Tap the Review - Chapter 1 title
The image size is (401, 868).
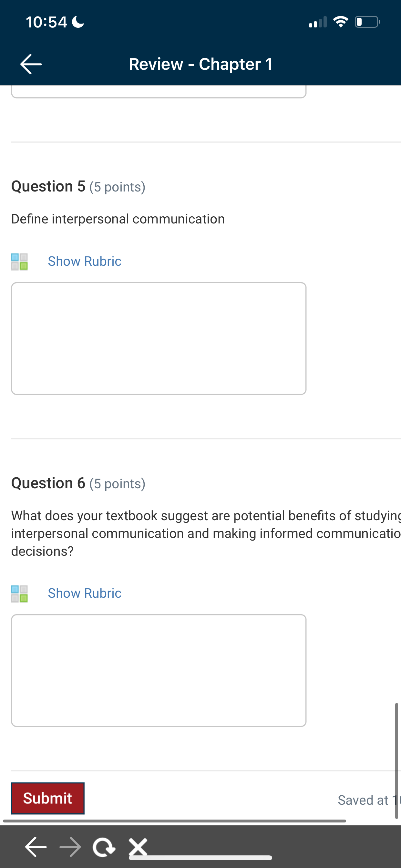201,64
